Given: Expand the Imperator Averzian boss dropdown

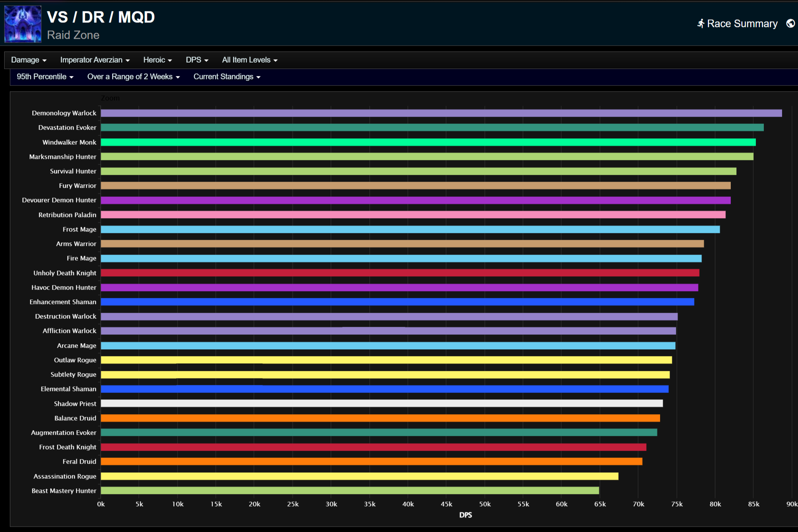Looking at the screenshot, I should 95,60.
